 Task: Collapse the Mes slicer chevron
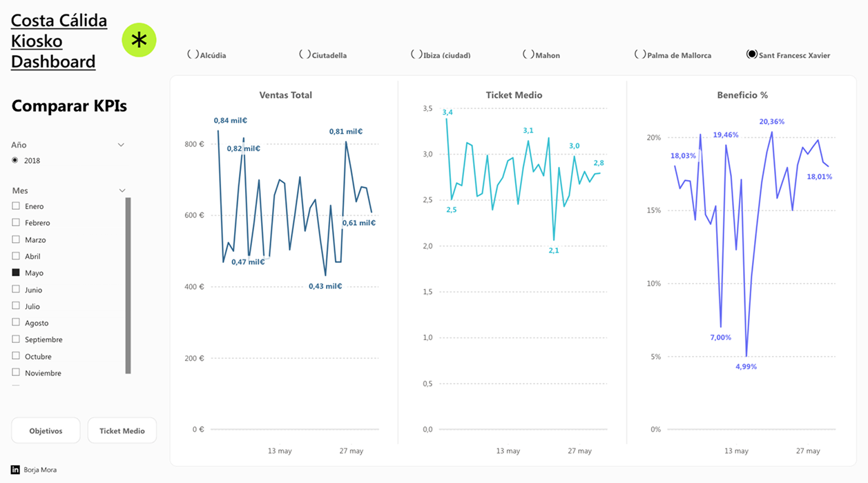tap(122, 190)
